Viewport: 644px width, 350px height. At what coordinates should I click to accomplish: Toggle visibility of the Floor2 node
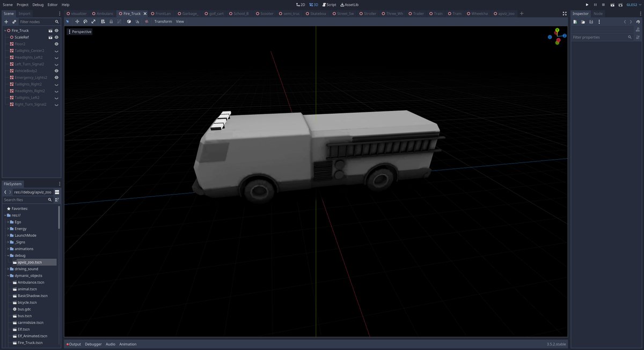[x=56, y=44]
